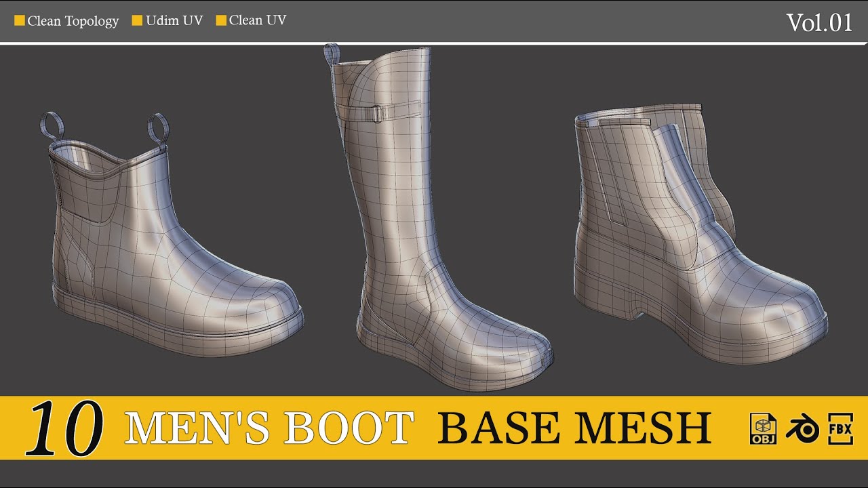
Task: Click the "Udim UV" label
Action: [174, 20]
